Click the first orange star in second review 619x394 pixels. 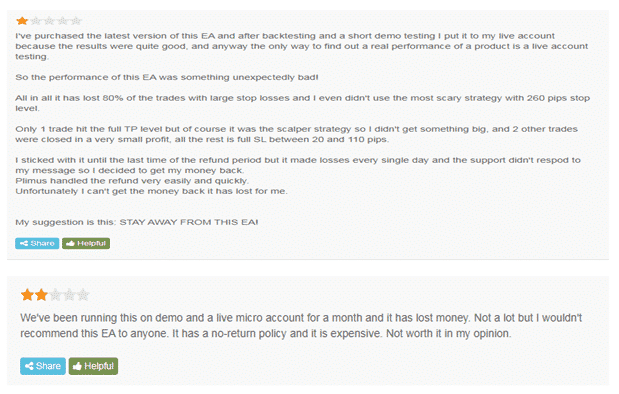[27, 295]
